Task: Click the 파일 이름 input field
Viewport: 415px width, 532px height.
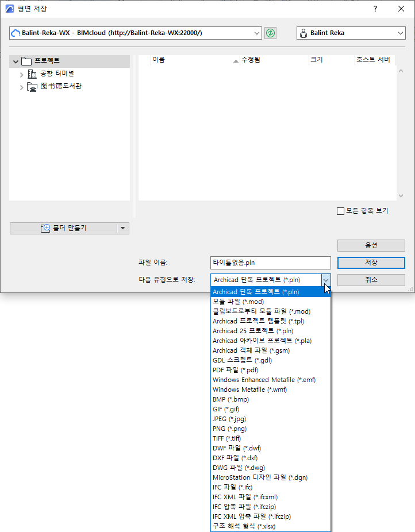Action: (271, 263)
